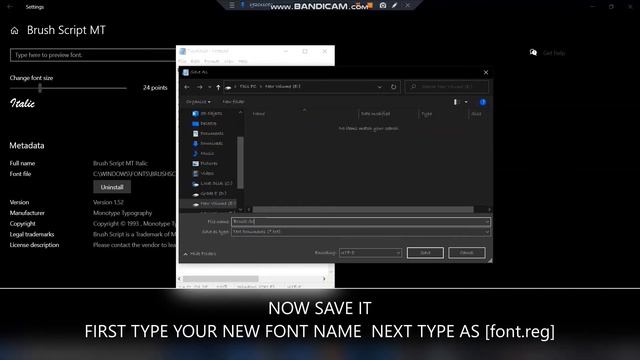Click the Save button
This screenshot has height=360, width=640.
[x=425, y=253]
